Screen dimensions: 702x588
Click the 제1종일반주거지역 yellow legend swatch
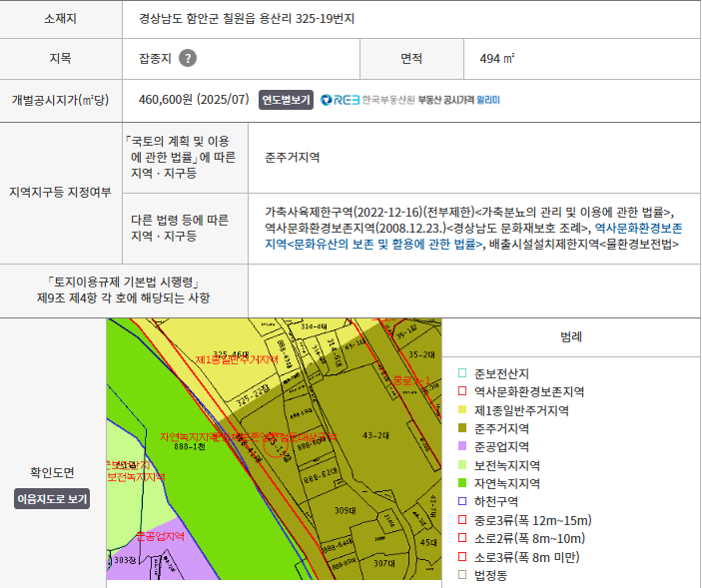[462, 410]
